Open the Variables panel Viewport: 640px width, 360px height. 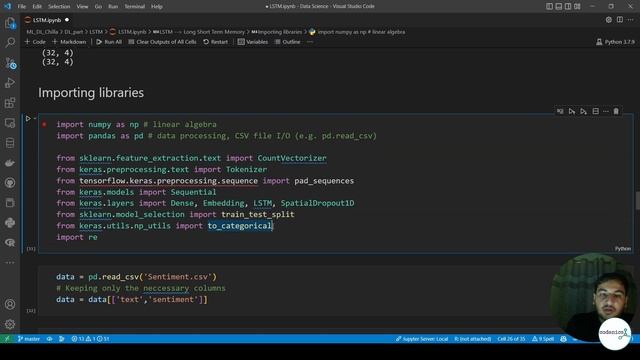click(253, 42)
